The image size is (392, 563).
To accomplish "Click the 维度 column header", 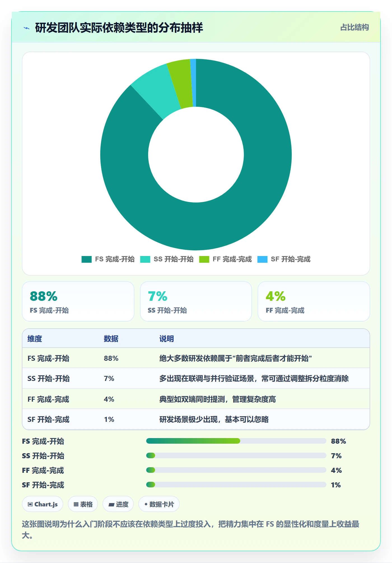I will pos(35,339).
